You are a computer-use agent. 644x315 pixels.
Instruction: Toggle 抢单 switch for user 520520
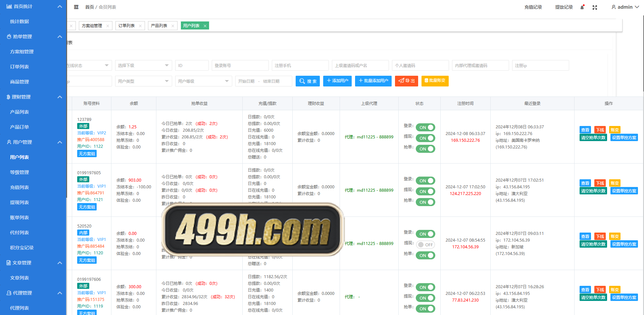426,255
